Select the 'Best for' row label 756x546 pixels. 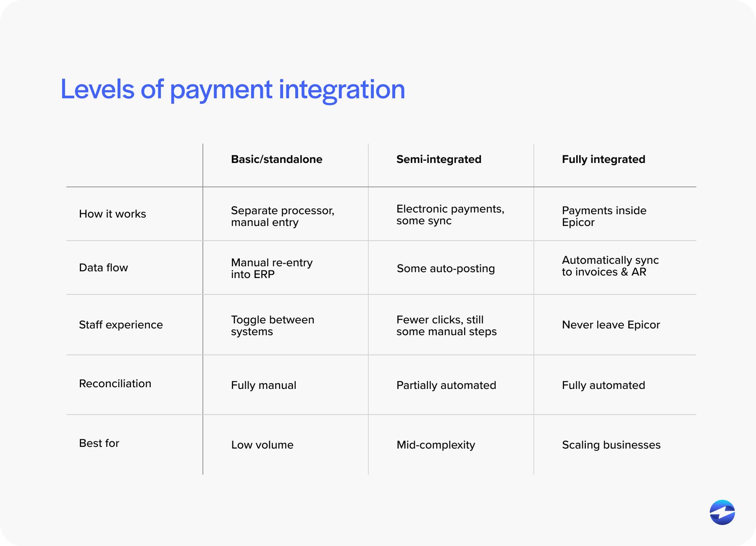[99, 443]
